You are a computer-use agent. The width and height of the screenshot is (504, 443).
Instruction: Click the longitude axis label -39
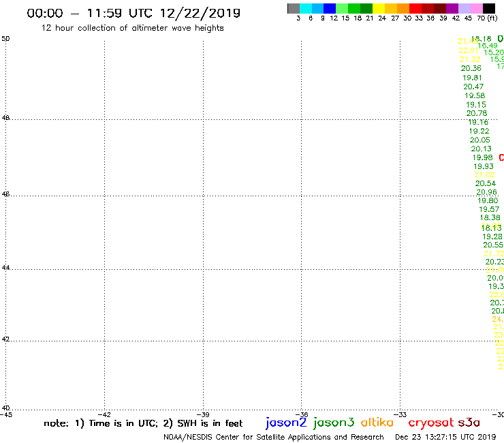point(204,414)
